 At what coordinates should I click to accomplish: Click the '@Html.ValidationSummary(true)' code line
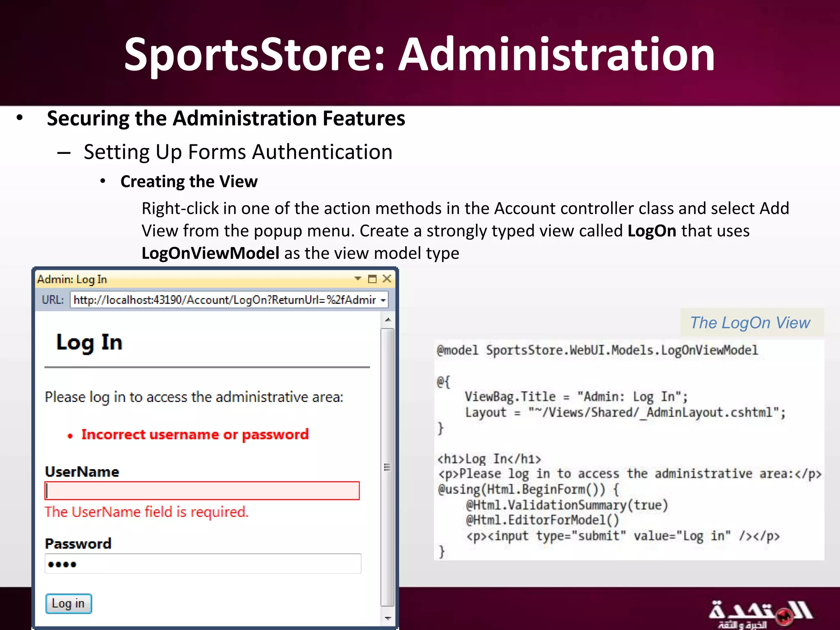coord(567,505)
